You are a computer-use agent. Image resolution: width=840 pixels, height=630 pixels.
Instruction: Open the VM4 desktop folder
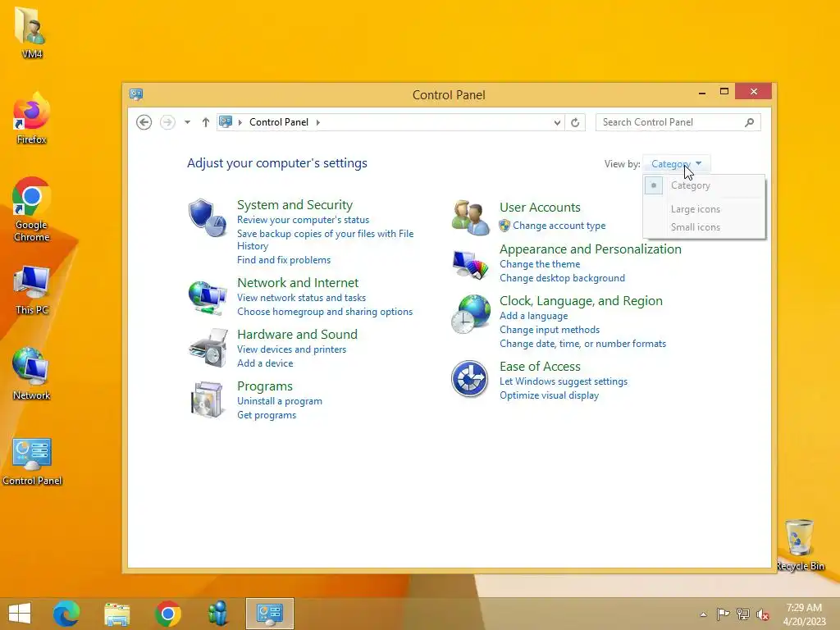coord(32,32)
